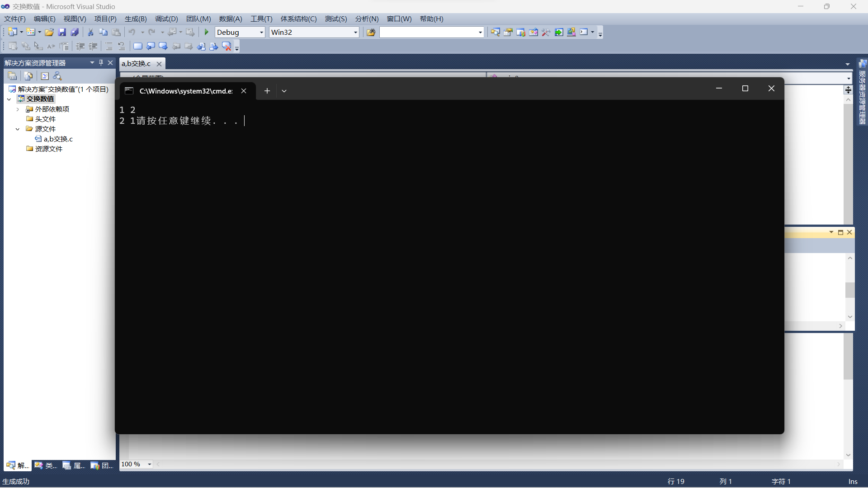Viewport: 868px width, 488px height.
Task: Click the Open File folder icon
Action: pyautogui.click(x=49, y=32)
